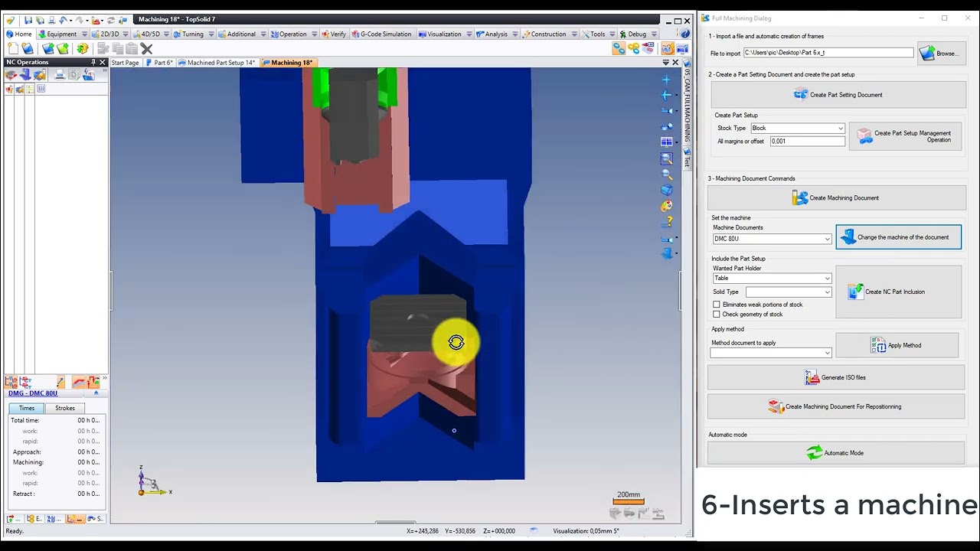Open the Verify ribbon tab

(x=334, y=34)
